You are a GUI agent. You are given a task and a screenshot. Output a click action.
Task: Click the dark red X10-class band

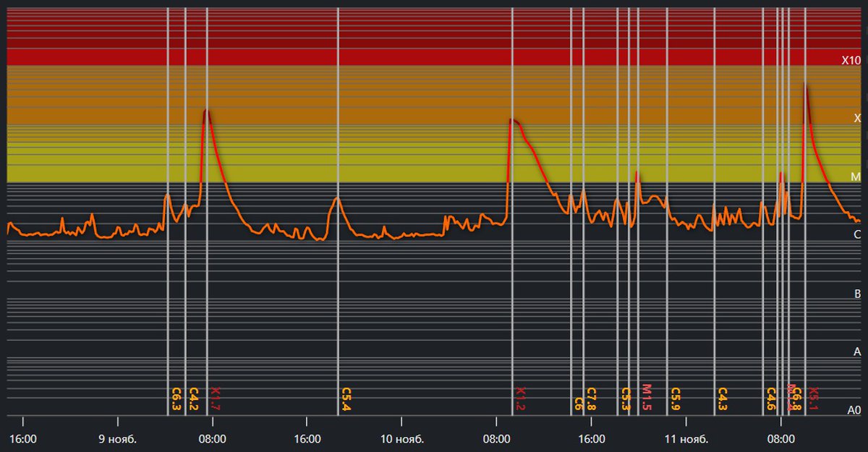tap(362, 36)
